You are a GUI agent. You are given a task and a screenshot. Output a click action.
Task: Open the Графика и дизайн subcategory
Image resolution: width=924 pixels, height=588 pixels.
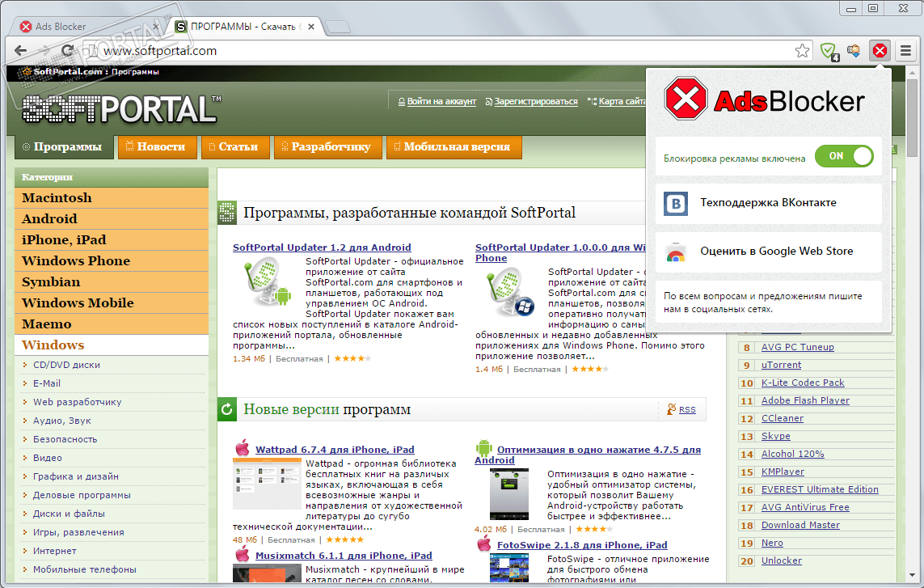(x=75, y=476)
